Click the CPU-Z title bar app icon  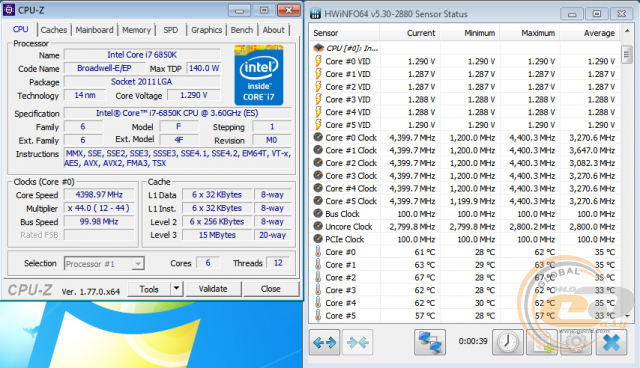pos(9,10)
